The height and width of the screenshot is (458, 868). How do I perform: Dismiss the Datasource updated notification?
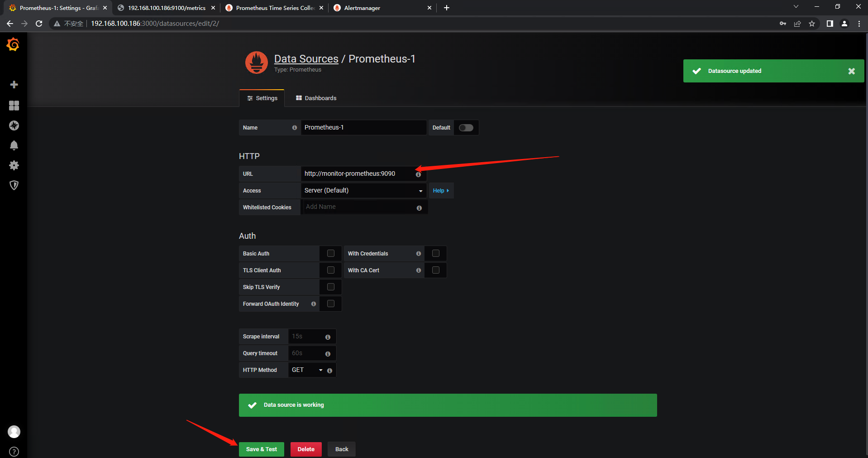point(851,71)
